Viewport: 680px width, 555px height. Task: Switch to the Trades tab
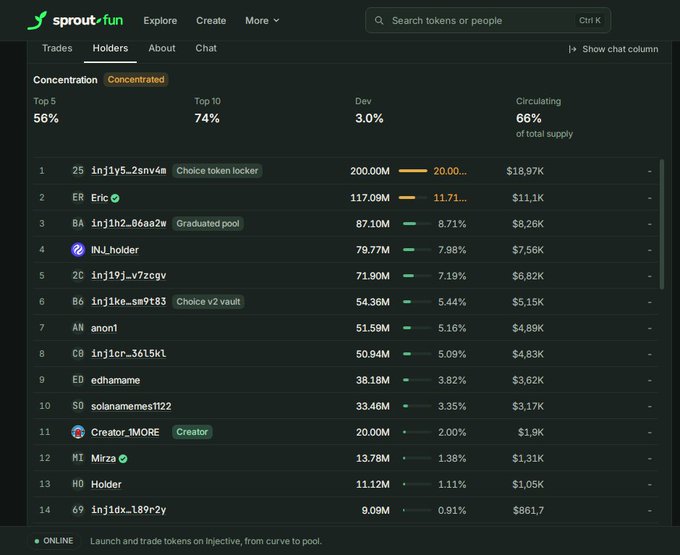pos(57,48)
